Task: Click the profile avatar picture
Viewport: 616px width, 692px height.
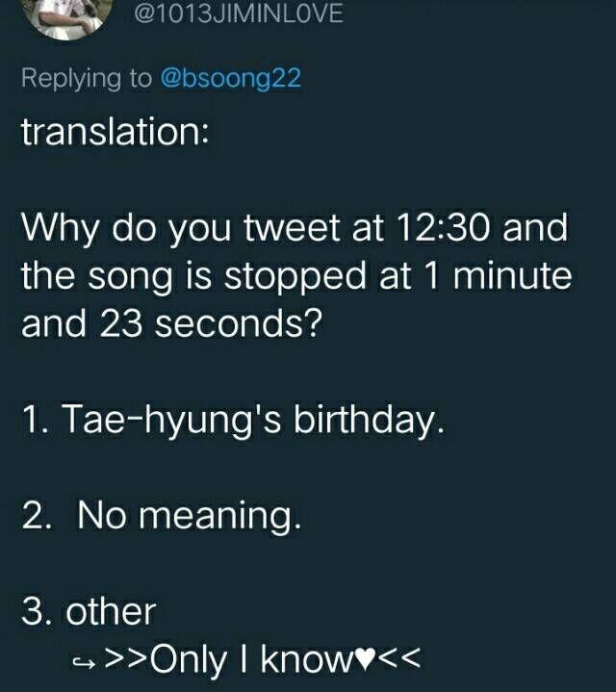Action: click(62, 15)
